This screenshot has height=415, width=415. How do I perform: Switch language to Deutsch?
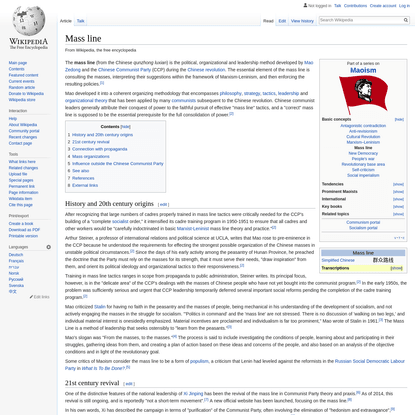point(16,255)
